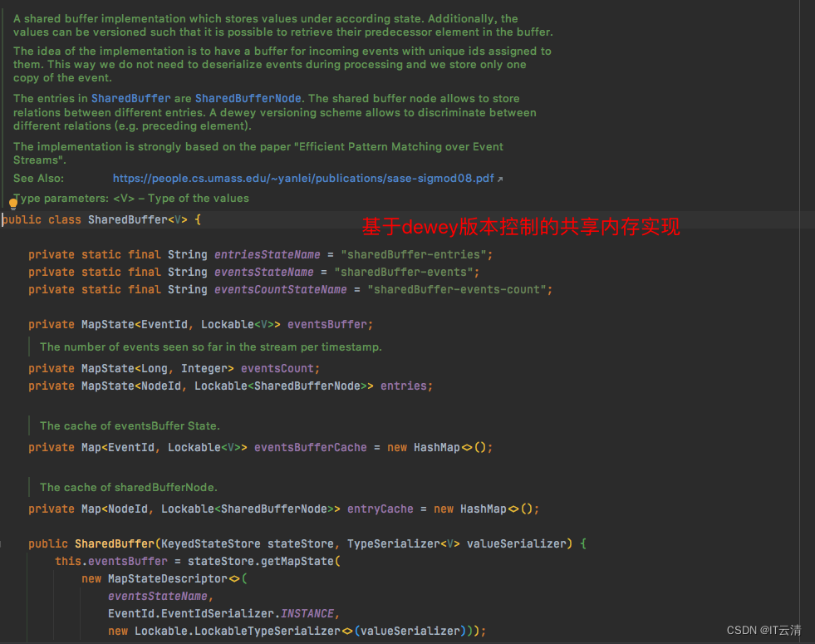Click the TypeSerializer parameter type

[394, 543]
